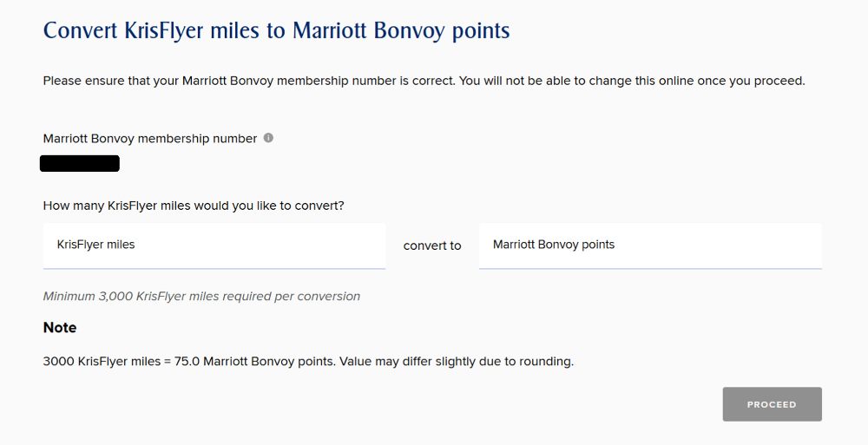Viewport: 868px width, 445px height.
Task: Click the "Value may differ slightly" sentence
Action: [x=457, y=362]
